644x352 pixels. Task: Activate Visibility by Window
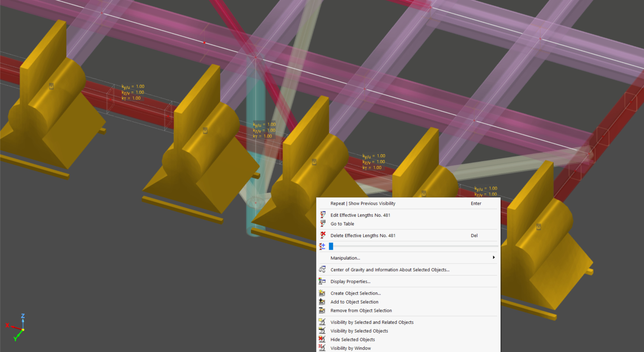point(350,348)
